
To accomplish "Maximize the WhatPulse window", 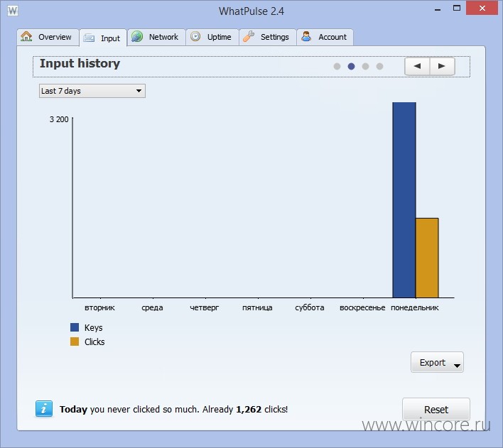I will pyautogui.click(x=457, y=9).
